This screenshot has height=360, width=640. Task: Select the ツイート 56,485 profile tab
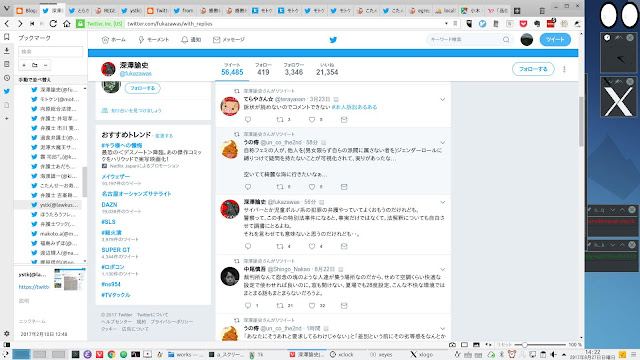(x=232, y=69)
